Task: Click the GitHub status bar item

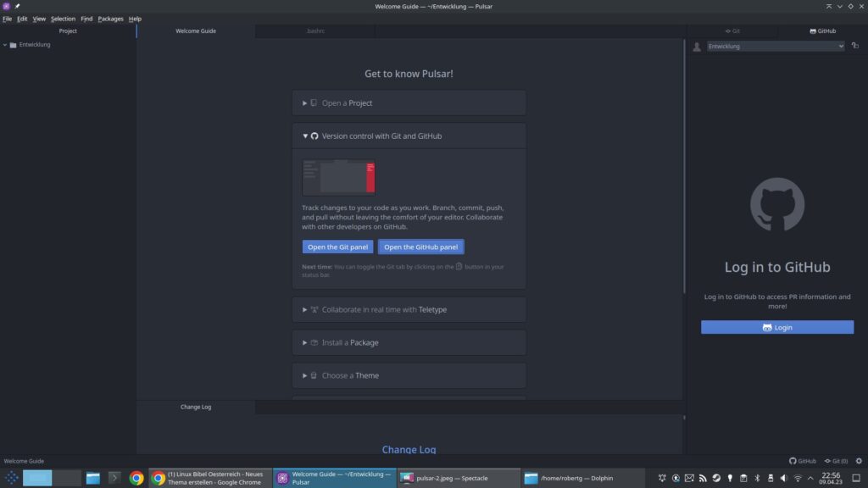Action: point(803,461)
